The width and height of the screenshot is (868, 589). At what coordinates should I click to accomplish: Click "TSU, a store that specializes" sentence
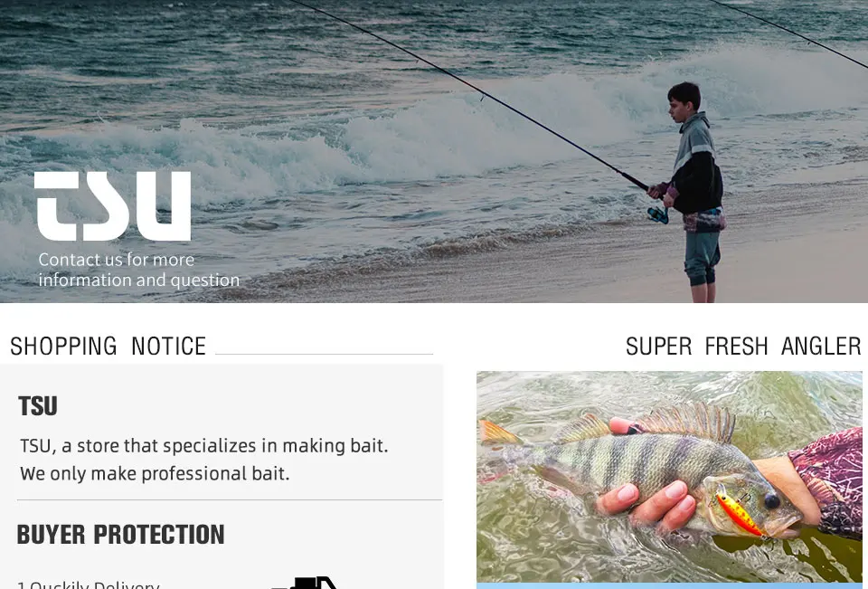coord(203,446)
